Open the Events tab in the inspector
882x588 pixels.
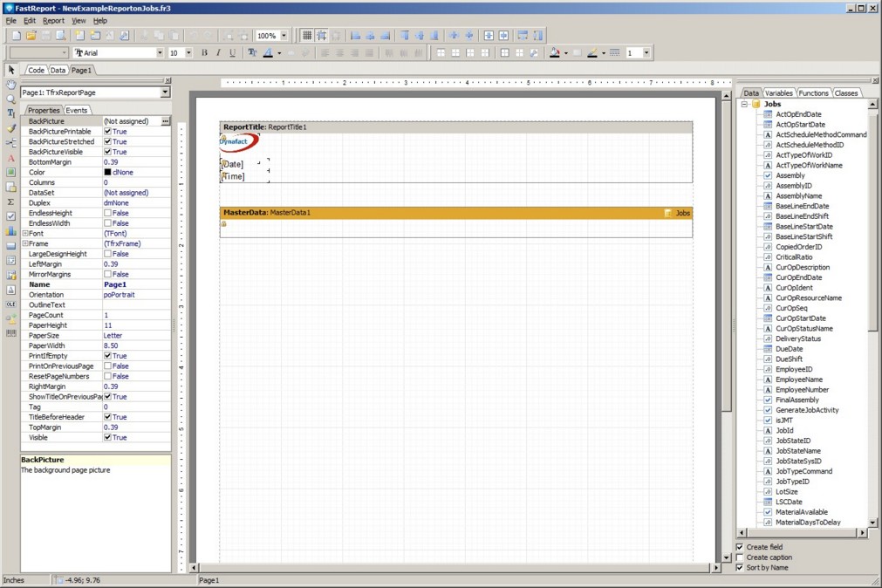click(77, 110)
